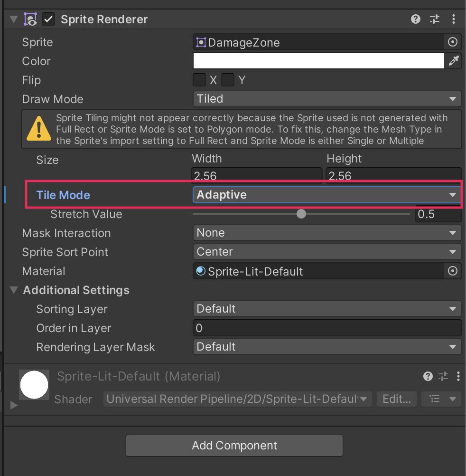Image resolution: width=466 pixels, height=476 pixels.
Task: Collapse the Additional Settings section
Action: (15, 290)
